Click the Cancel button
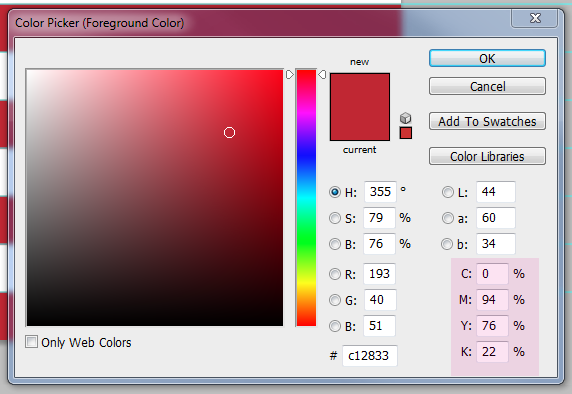 point(487,86)
